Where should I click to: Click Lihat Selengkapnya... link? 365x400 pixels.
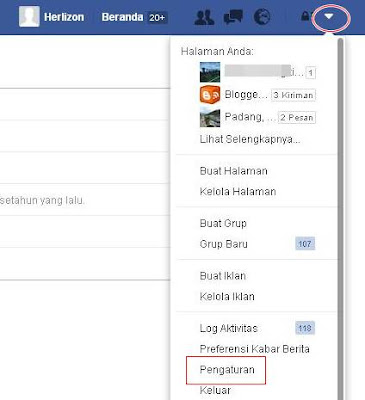pyautogui.click(x=250, y=139)
